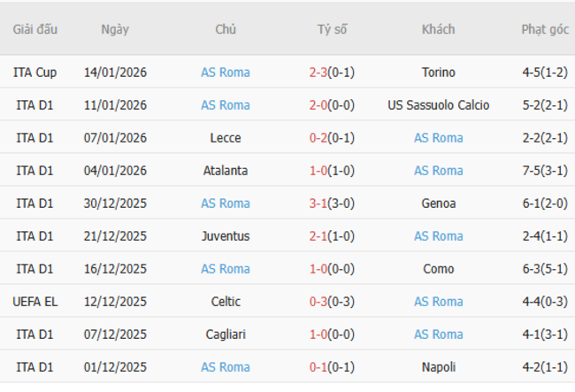Click the 3-1 score against Genoa
This screenshot has height=392, width=575.
tap(319, 204)
